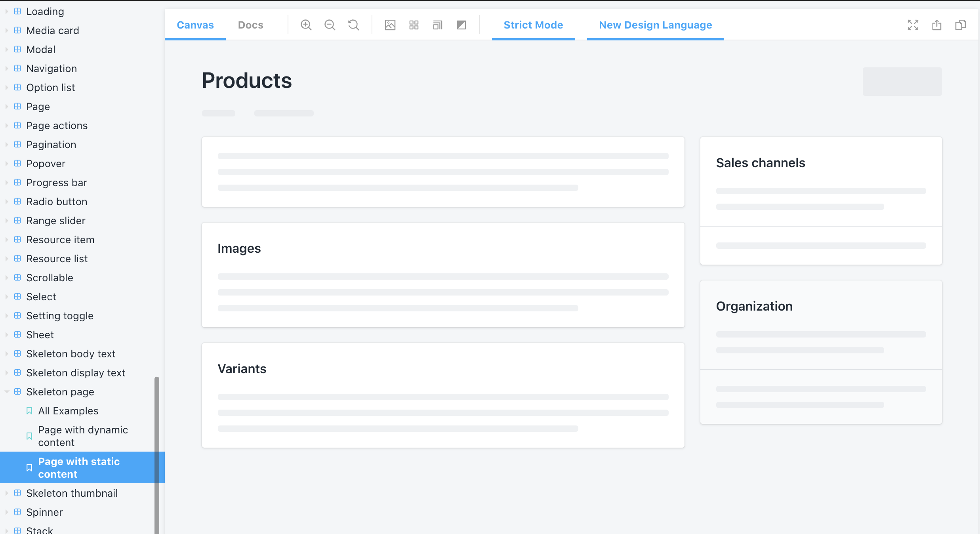Screen dimensions: 980x534
Task: Copy canvas link icon
Action: tap(961, 25)
